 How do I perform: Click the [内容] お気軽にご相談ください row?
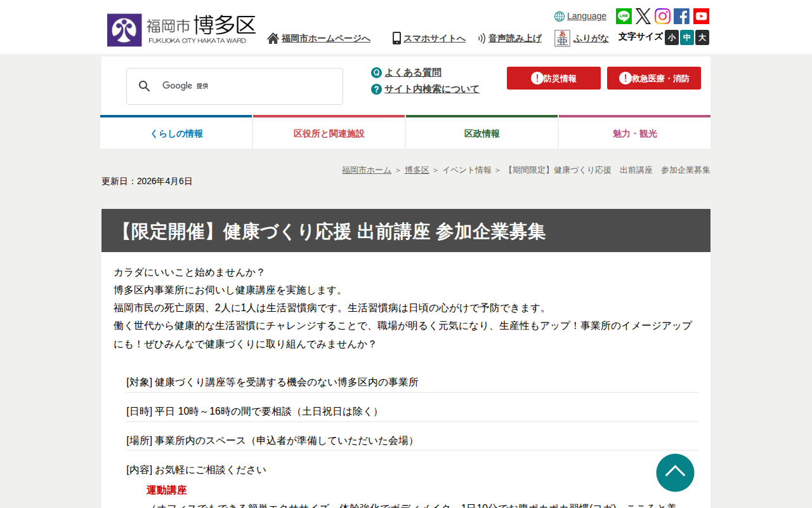[196, 470]
